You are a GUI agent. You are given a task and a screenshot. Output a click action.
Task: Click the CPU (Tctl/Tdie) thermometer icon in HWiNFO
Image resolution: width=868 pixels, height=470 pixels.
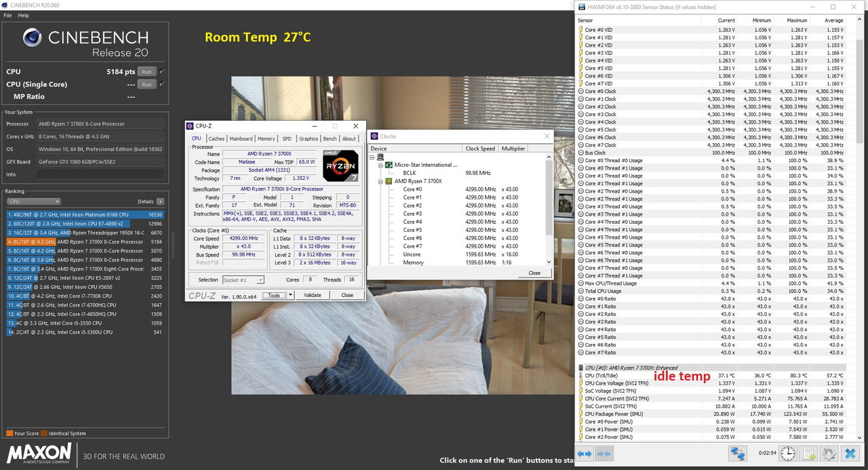pos(581,375)
